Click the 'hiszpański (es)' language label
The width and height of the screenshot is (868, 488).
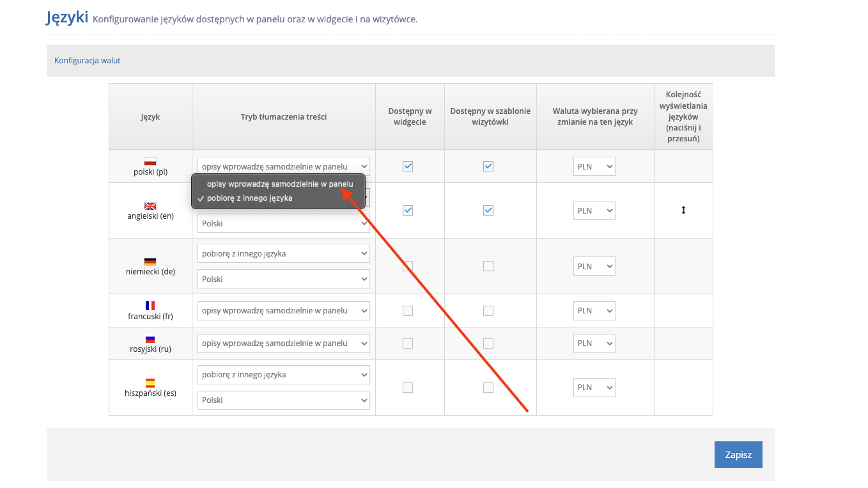tap(150, 393)
